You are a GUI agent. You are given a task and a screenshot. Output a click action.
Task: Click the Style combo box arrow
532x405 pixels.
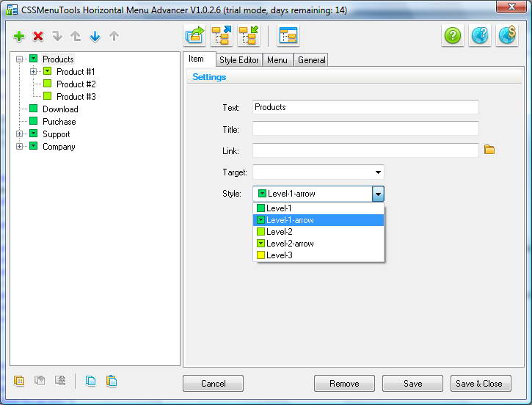pos(378,194)
